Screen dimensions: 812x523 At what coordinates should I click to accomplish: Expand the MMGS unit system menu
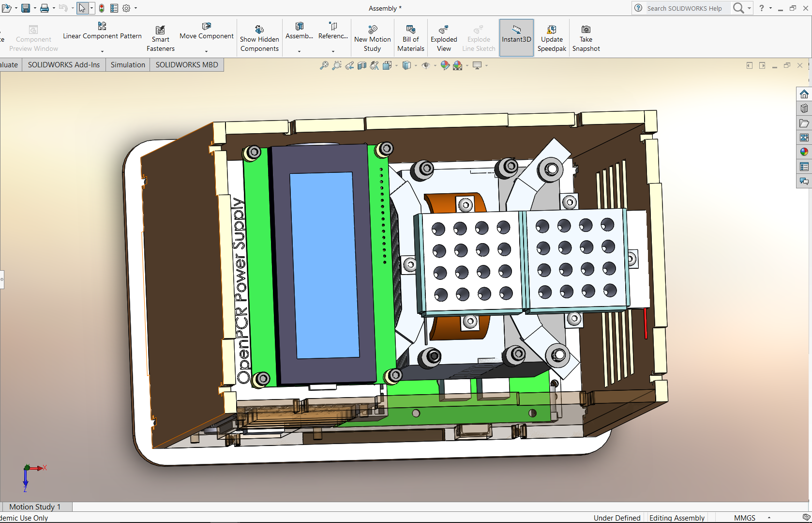769,518
